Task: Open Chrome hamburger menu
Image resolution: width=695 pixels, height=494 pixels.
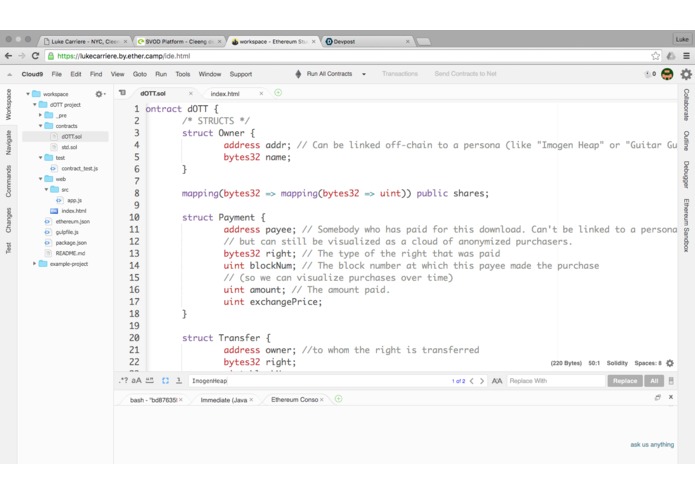Action: click(x=686, y=56)
